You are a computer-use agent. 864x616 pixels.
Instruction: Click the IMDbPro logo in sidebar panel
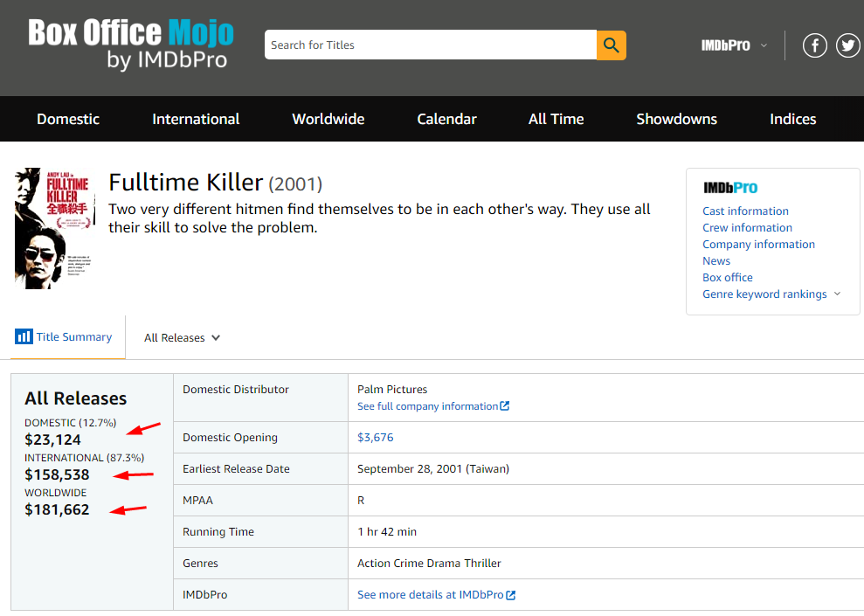(729, 188)
